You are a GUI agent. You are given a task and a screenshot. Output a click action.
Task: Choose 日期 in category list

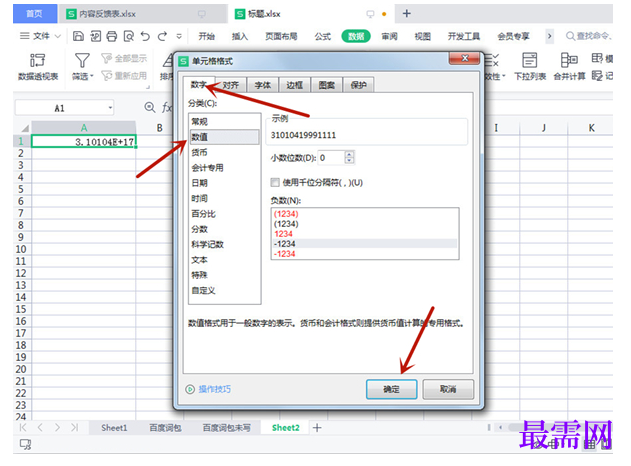point(224,183)
